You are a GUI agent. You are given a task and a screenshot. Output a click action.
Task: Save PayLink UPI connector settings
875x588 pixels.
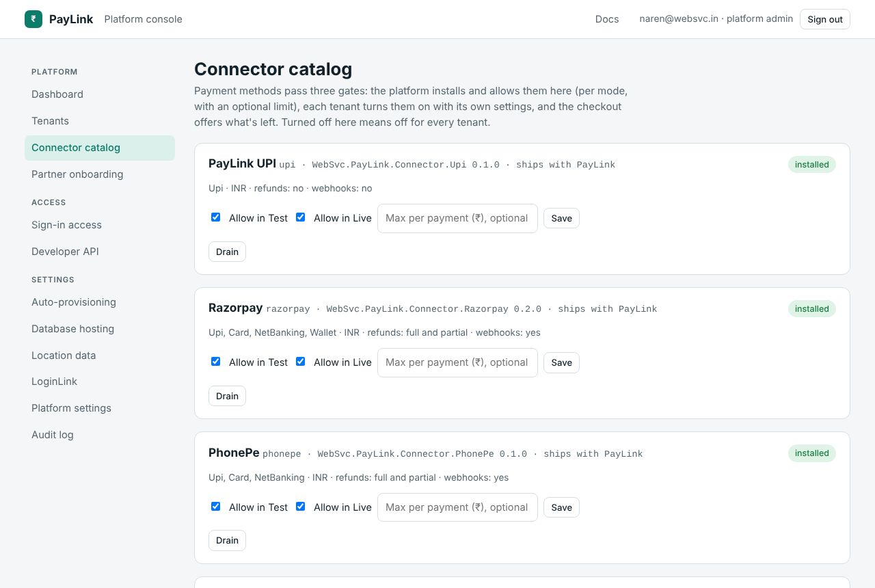pyautogui.click(x=561, y=218)
